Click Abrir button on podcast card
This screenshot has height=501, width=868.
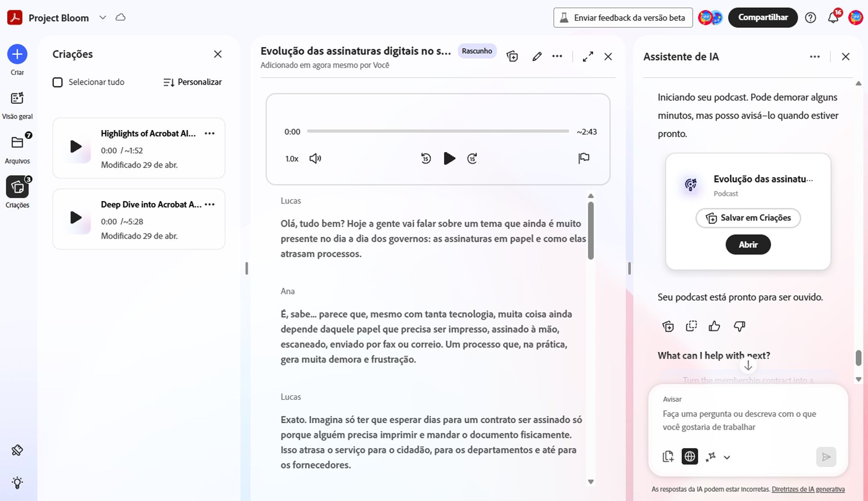click(x=748, y=245)
